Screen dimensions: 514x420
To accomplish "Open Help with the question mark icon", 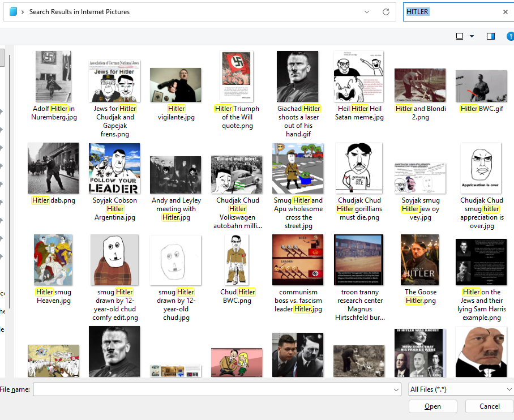I will [511, 36].
